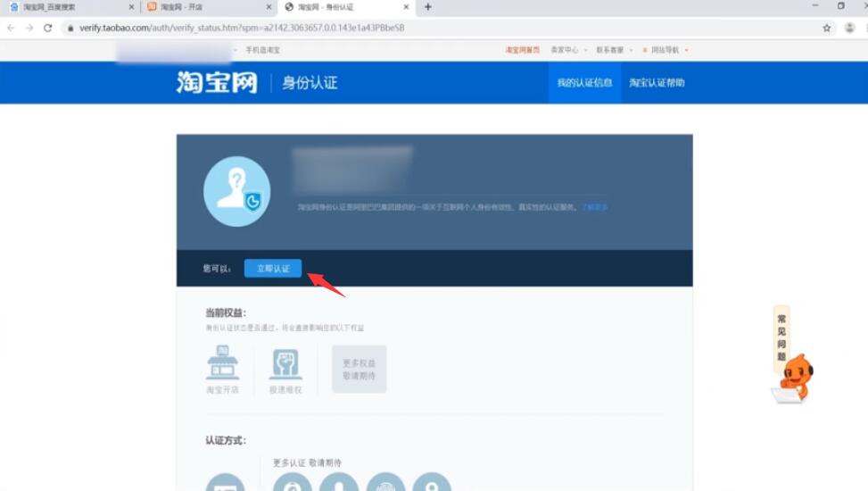The width and height of the screenshot is (868, 491).
Task: Bookmark page with the star icon
Action: click(x=827, y=28)
